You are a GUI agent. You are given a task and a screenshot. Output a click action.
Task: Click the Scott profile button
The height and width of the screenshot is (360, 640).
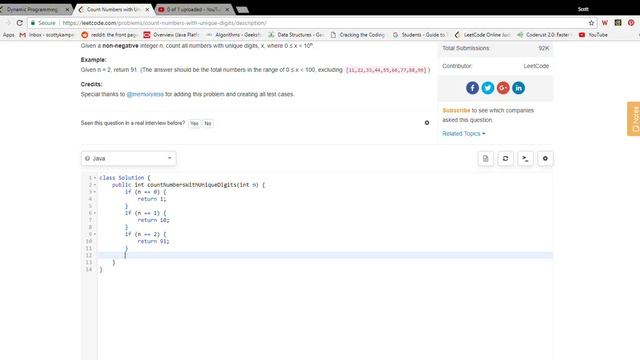tap(583, 9)
